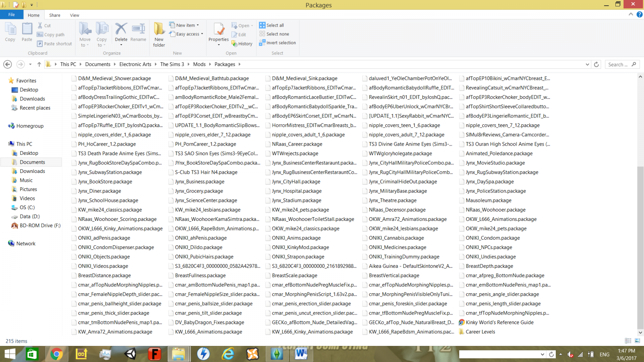Select Pictures in the navigation pane

[x=28, y=189]
